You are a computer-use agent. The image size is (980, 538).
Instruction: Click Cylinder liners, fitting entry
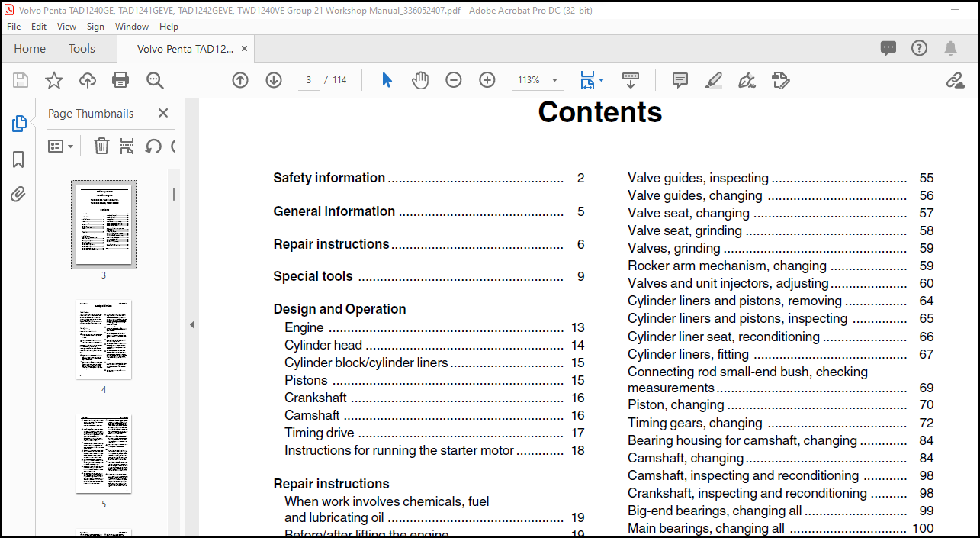coord(781,354)
